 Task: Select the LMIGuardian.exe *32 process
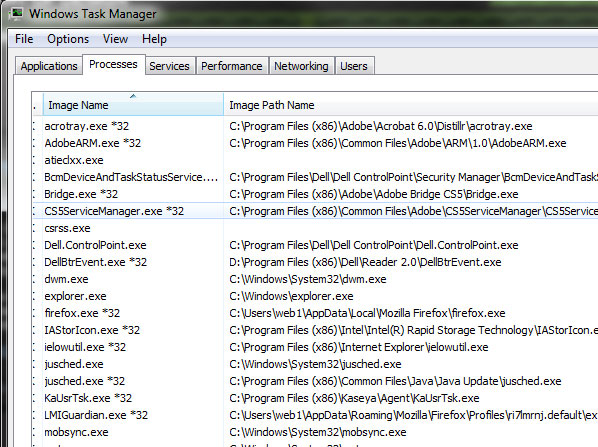point(96,415)
